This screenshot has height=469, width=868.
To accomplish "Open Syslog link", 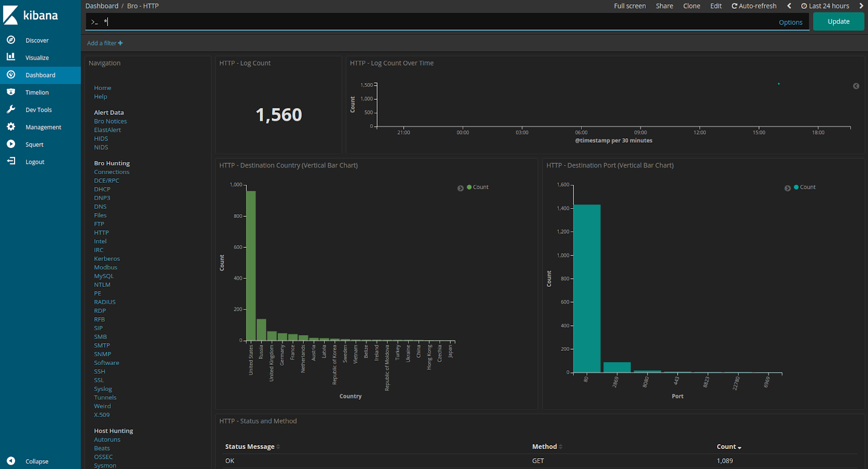I will point(103,389).
